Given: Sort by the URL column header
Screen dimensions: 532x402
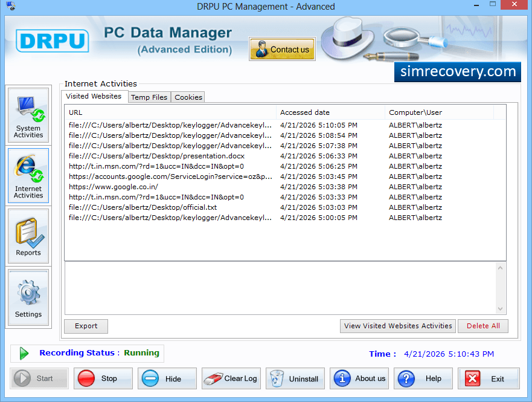Looking at the screenshot, I should click(171, 112).
